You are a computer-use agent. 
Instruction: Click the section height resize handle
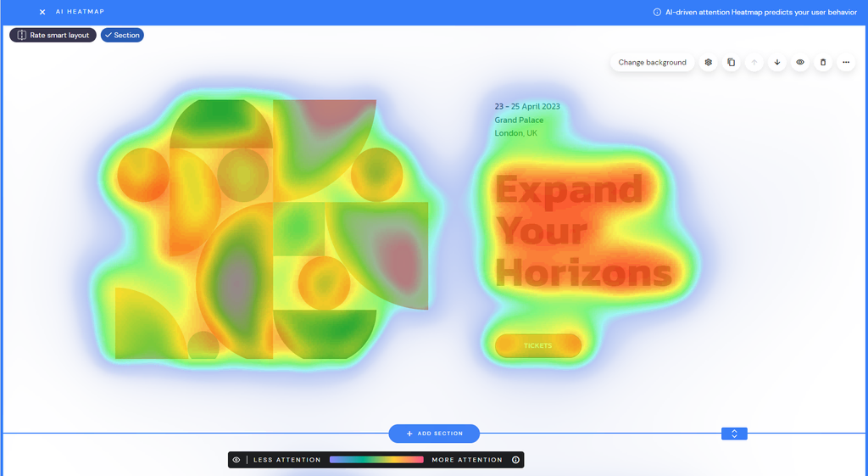click(734, 434)
